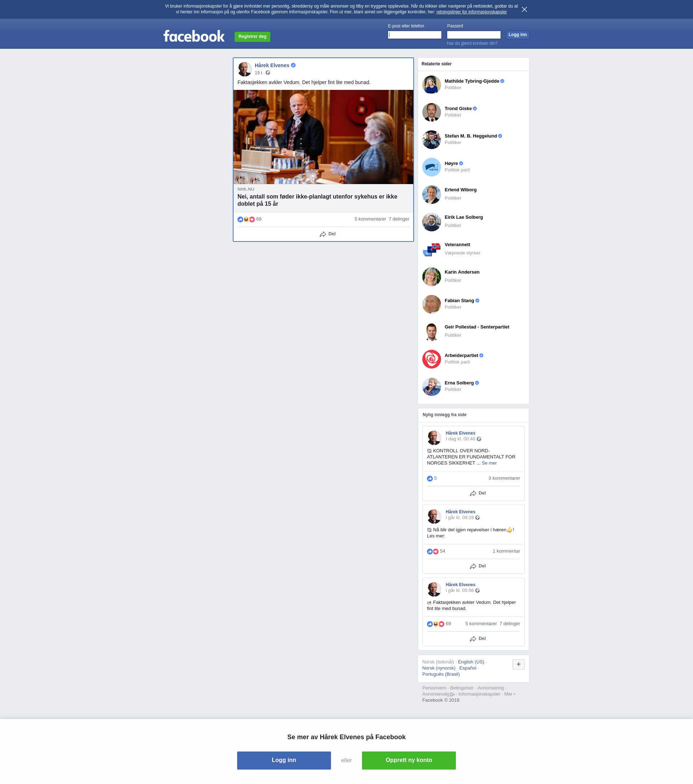Open the Høyre name link
Image resolution: width=693 pixels, height=784 pixels.
pos(451,164)
